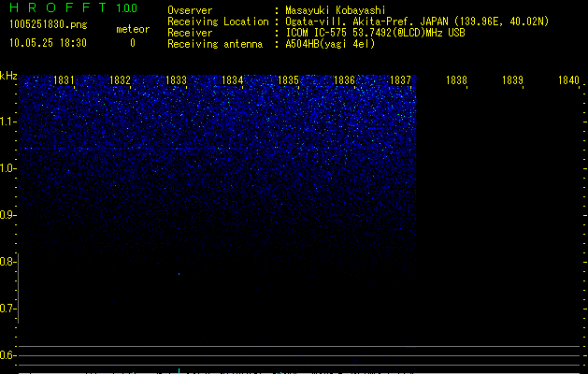Click the 0.9 kHz frequency label
This screenshot has width=588, height=374.
tap(7, 215)
